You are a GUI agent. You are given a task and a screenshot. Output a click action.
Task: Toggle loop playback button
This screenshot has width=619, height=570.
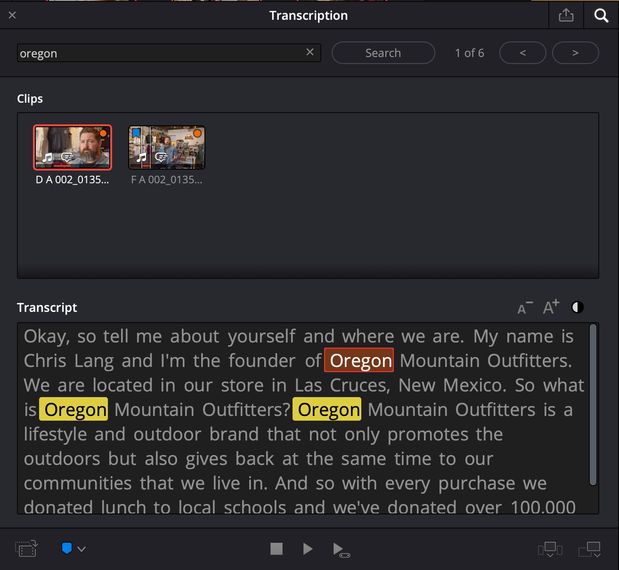coord(340,550)
